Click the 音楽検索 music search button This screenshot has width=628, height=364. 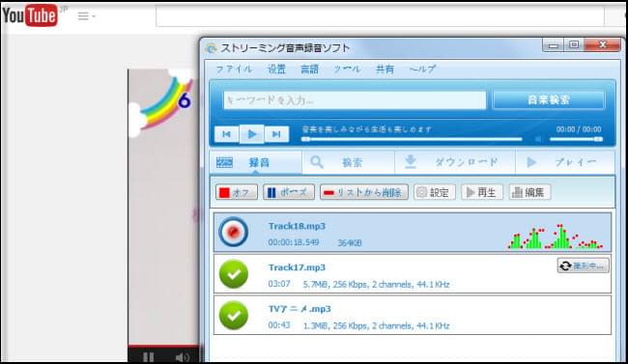pyautogui.click(x=549, y=99)
